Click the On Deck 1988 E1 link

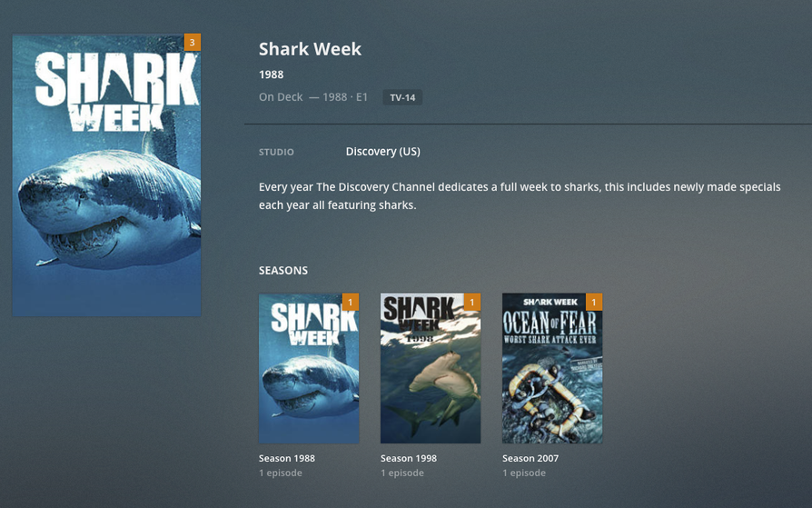[x=313, y=97]
